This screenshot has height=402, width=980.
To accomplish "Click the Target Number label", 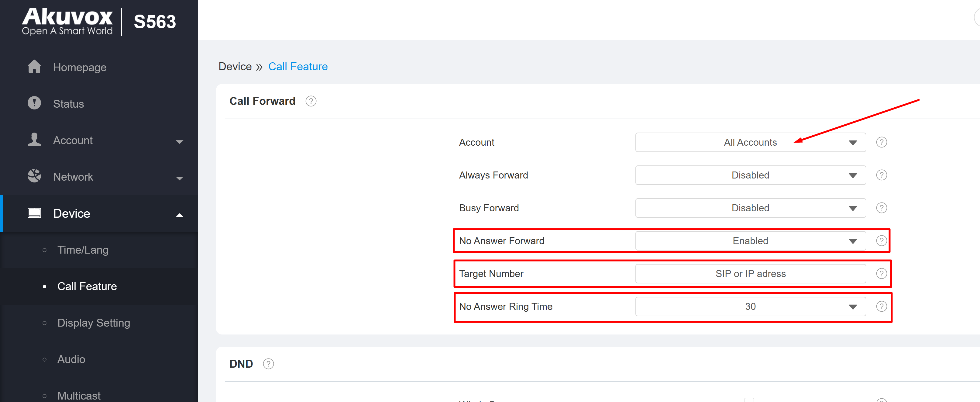I will [x=491, y=274].
